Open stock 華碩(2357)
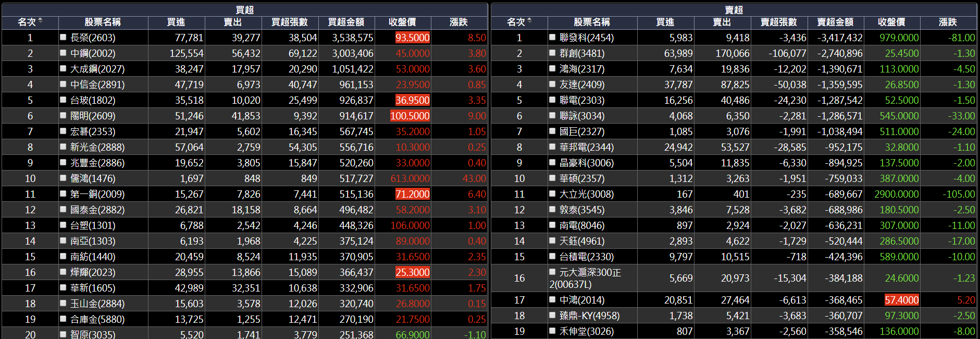Image resolution: width=980 pixels, height=339 pixels. pyautogui.click(x=582, y=178)
